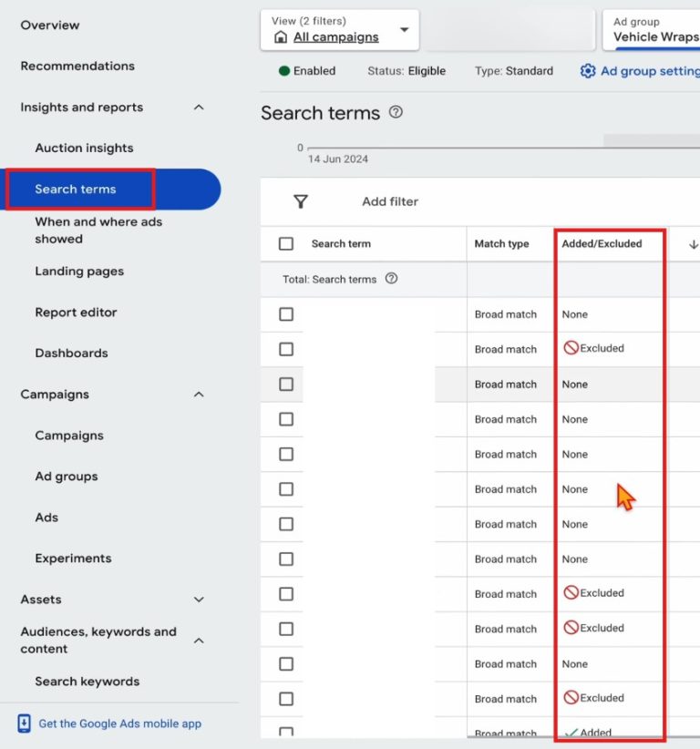
Task: Collapse the Insights and reports section
Action: tap(199, 107)
